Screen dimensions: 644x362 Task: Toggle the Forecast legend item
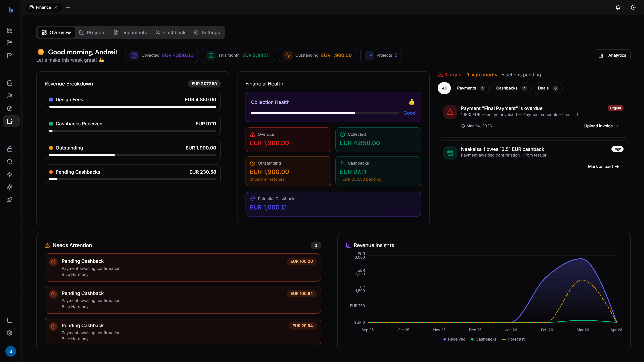point(513,339)
